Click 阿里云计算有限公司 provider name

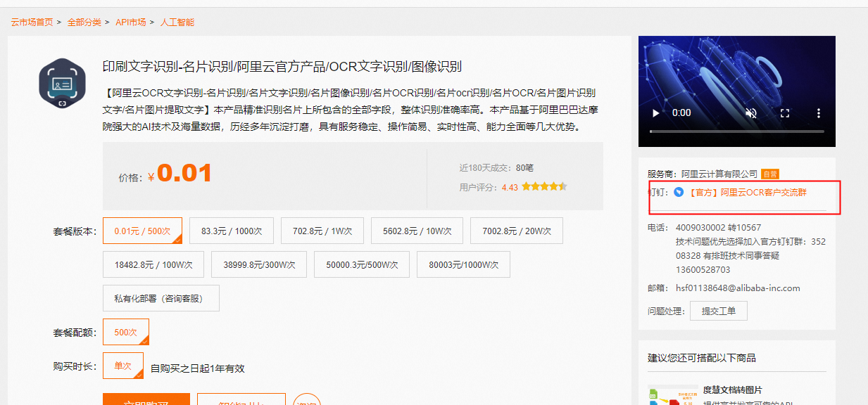[x=719, y=174]
